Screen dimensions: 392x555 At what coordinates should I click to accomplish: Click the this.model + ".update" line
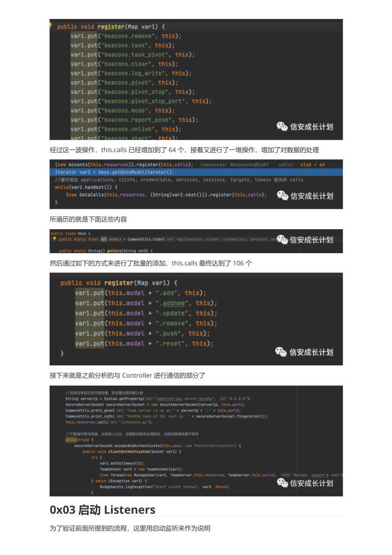click(x=146, y=313)
